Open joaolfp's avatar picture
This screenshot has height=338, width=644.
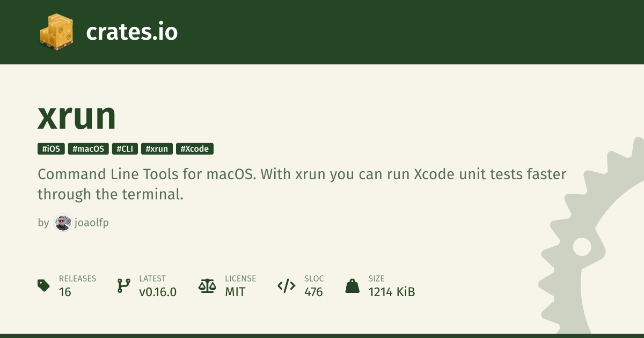pyautogui.click(x=63, y=223)
